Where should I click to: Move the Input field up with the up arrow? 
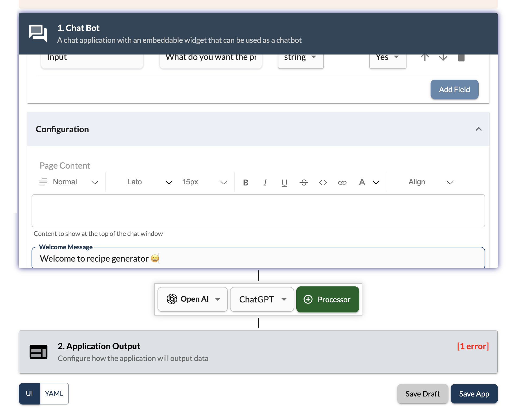click(425, 57)
